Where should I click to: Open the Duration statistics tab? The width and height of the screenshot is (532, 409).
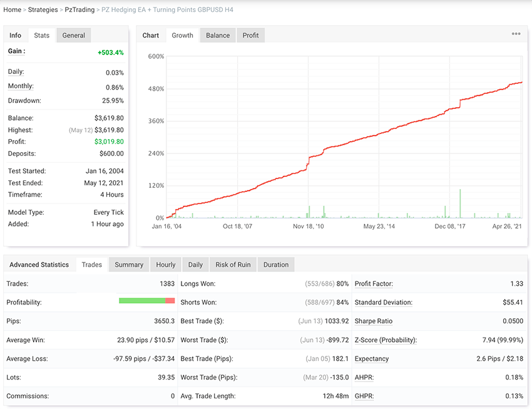pyautogui.click(x=276, y=265)
